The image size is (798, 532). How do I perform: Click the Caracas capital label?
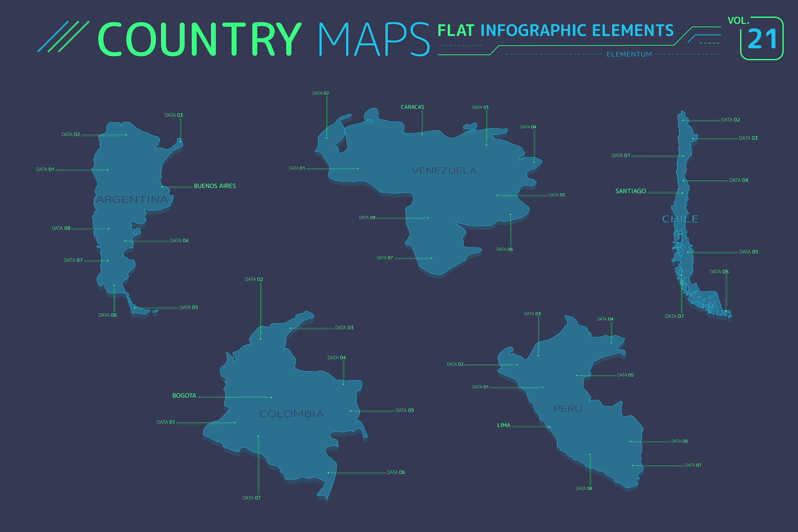[x=412, y=107]
